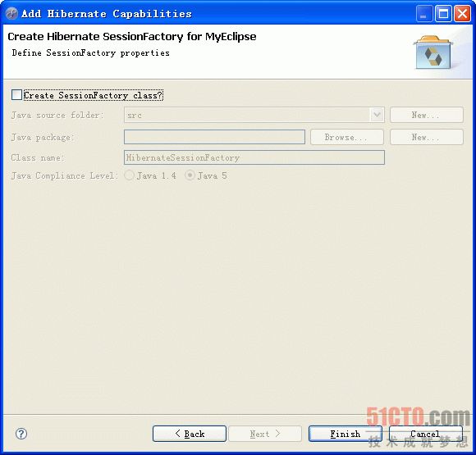476x455 pixels.
Task: Cancel the Add Hibernate Capabilities wizard
Action: [x=426, y=434]
